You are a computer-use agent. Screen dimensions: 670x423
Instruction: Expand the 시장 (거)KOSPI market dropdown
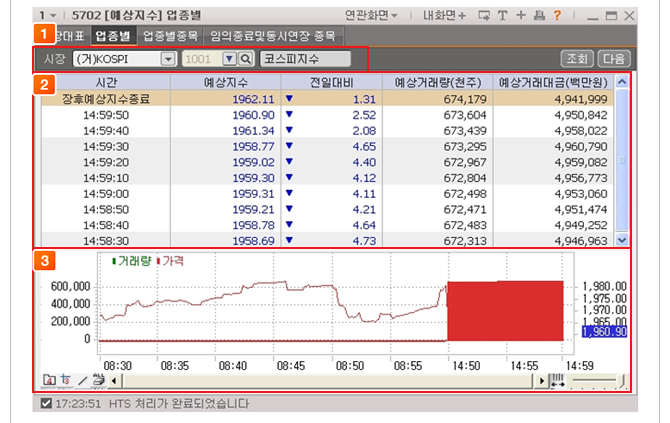pos(168,59)
